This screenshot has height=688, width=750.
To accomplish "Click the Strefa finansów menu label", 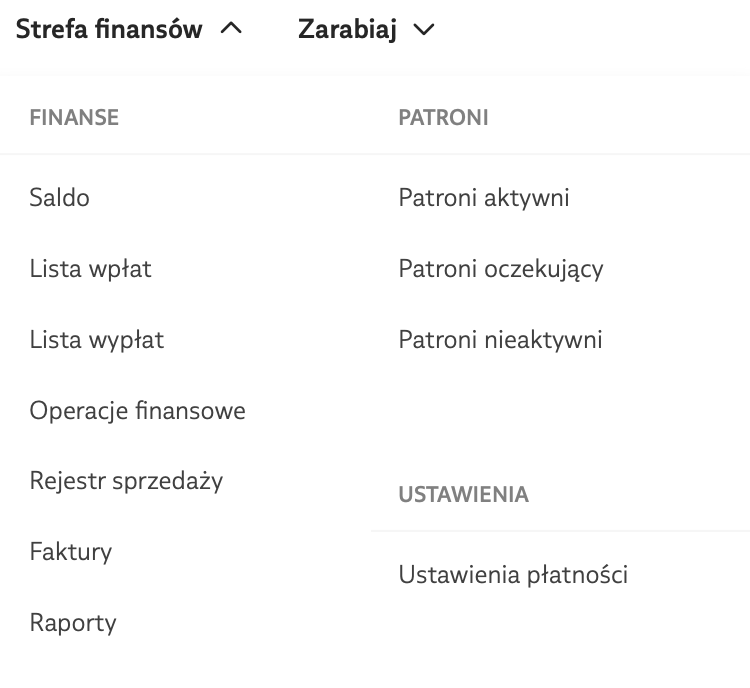I will point(108,30).
